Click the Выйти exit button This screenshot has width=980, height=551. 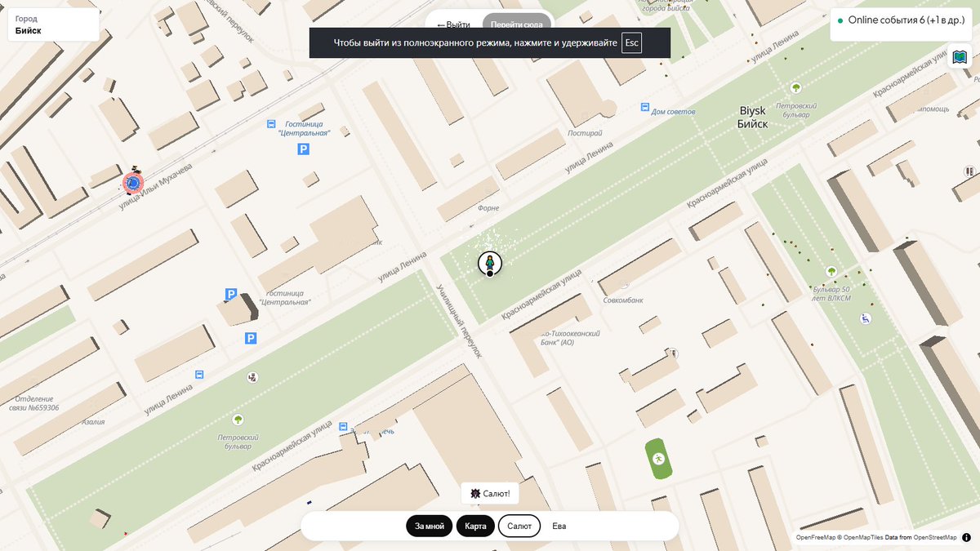pos(453,25)
